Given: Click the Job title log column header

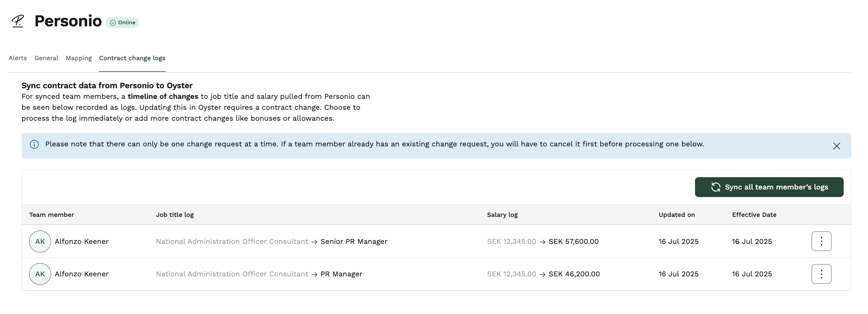Looking at the screenshot, I should (175, 215).
